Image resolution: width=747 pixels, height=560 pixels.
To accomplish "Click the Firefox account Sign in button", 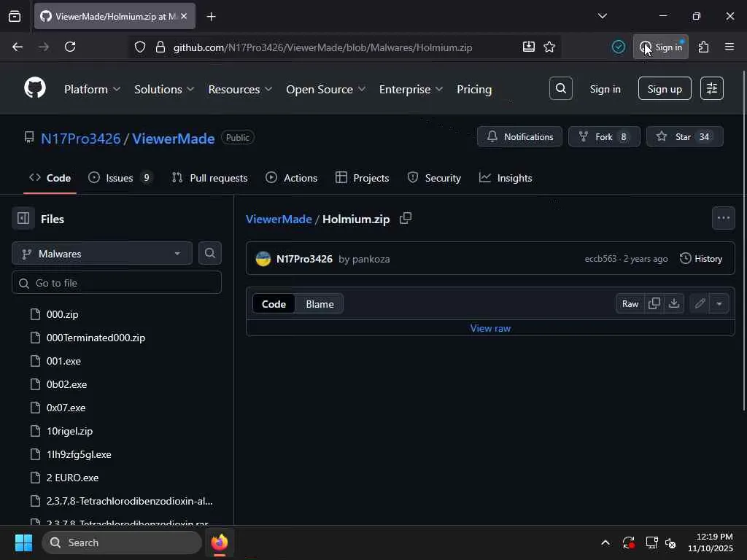I will 660,47.
